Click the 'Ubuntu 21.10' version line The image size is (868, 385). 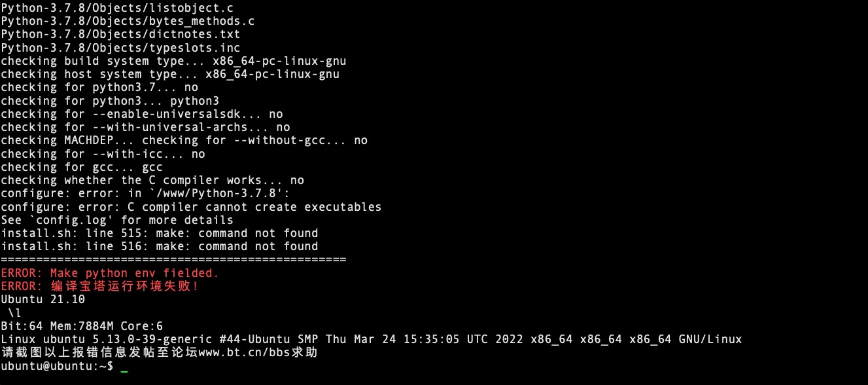point(43,299)
